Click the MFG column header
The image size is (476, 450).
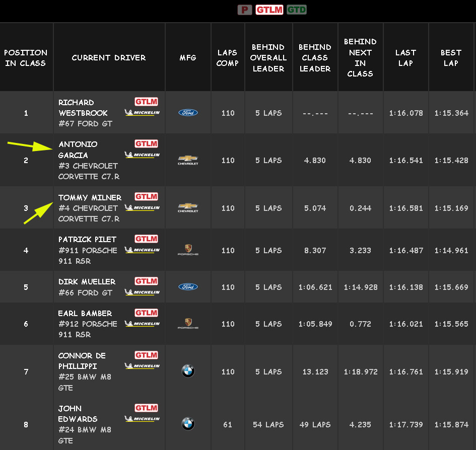tap(188, 58)
